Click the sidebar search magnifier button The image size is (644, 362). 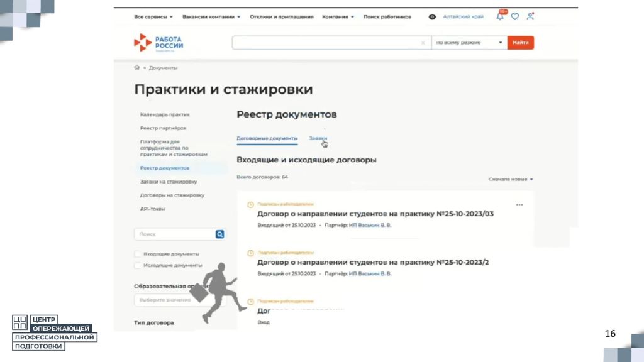pos(219,234)
